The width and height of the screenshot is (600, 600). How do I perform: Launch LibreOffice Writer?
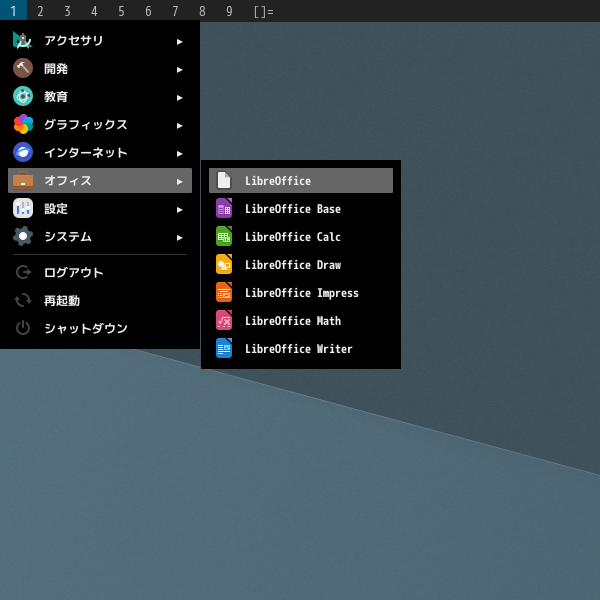click(x=301, y=348)
